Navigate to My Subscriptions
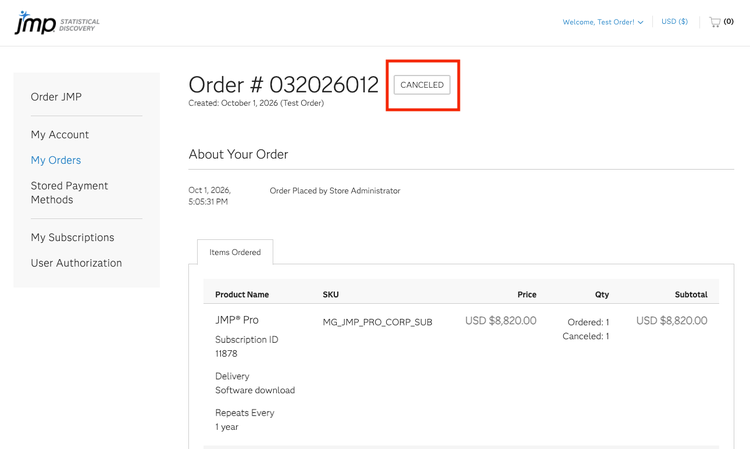Screen dimensions: 750x449 click(72, 237)
